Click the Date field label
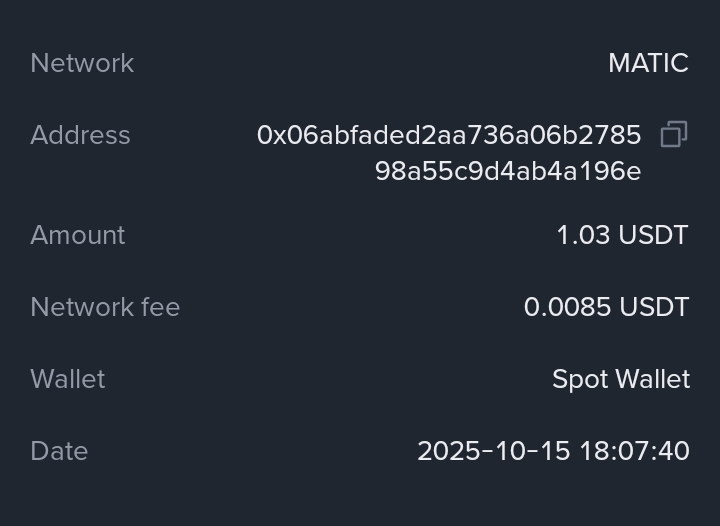This screenshot has width=720, height=526. [x=59, y=451]
